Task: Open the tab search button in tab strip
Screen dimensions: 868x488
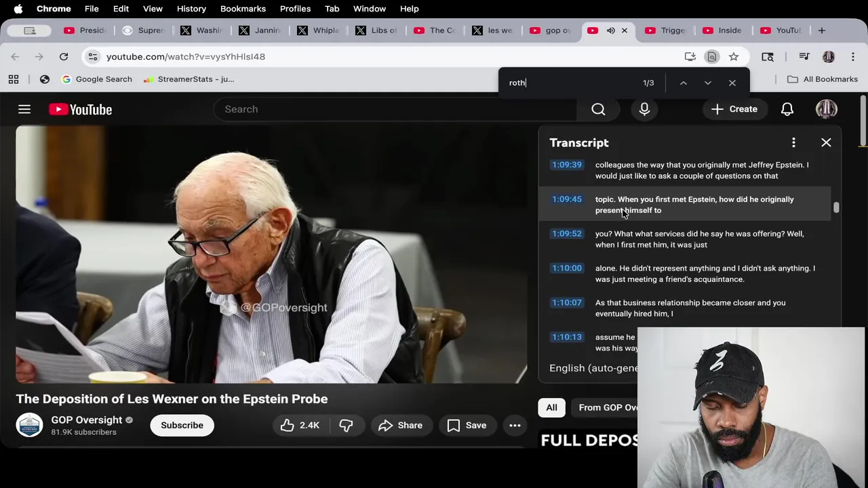Action: point(30,30)
